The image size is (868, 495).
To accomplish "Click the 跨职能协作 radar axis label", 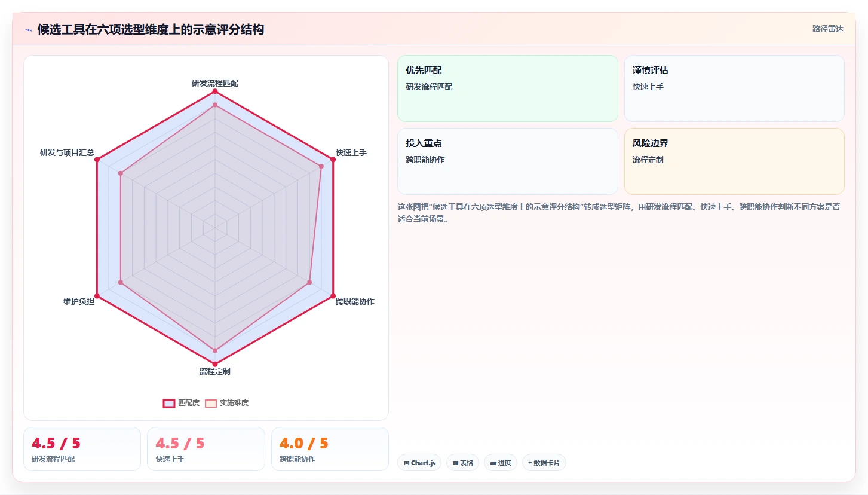I will [355, 301].
